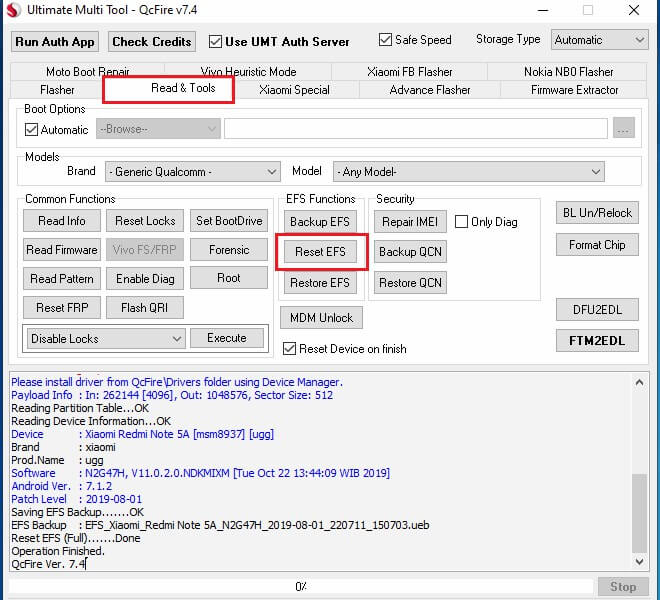
Task: Click Set BootDrive button
Action: [229, 221]
